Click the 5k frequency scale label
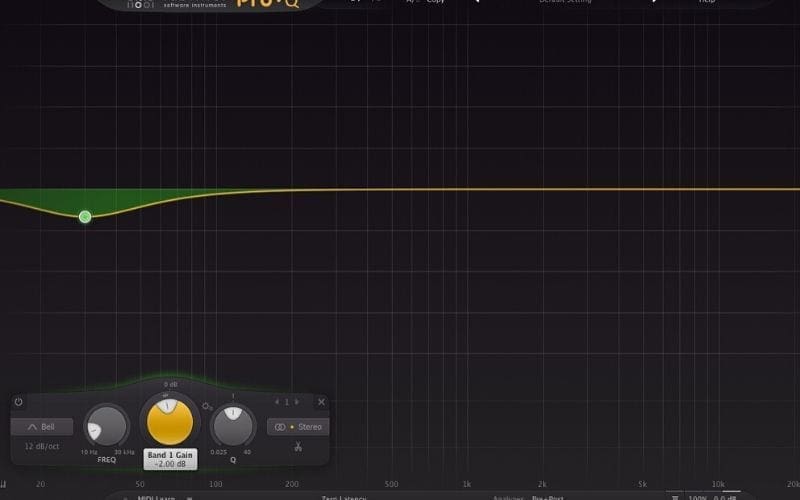This screenshot has height=500, width=800. click(642, 484)
